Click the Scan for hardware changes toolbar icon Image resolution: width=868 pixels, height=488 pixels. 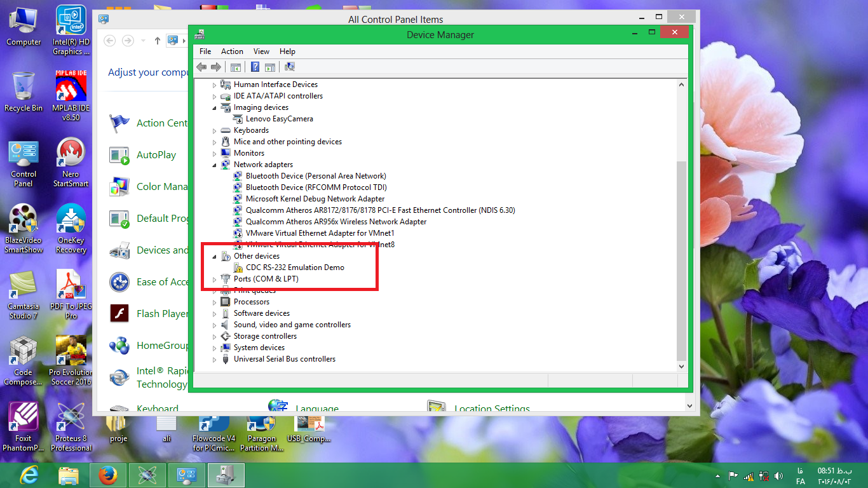[290, 67]
